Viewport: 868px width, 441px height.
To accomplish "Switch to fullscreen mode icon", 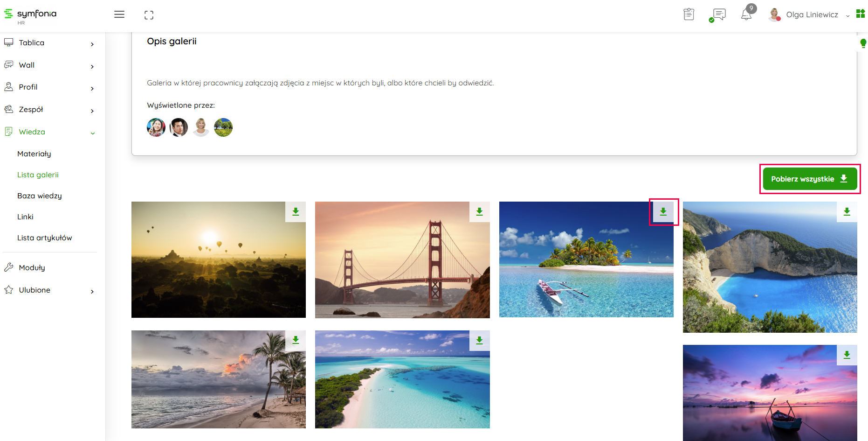I will click(x=149, y=15).
